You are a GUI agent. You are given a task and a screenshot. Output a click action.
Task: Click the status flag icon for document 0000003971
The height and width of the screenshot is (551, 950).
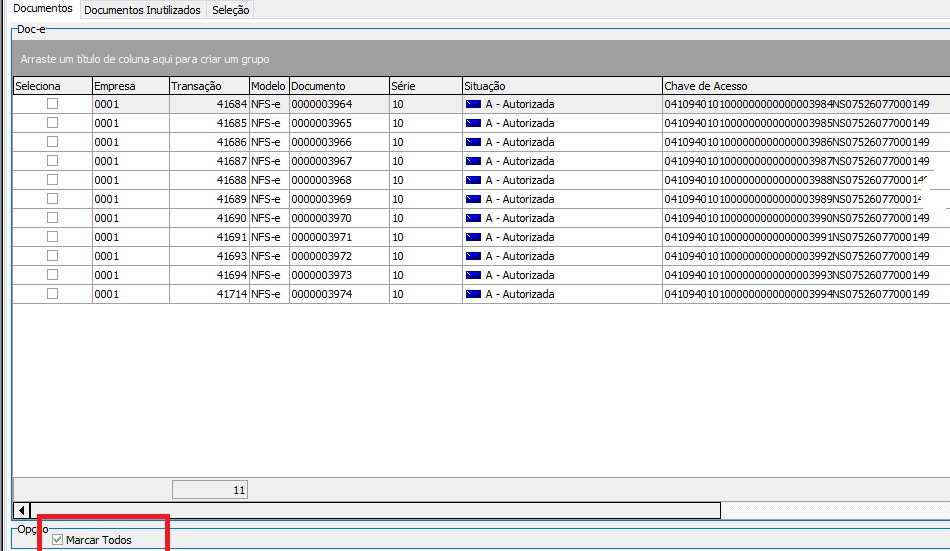pos(473,237)
